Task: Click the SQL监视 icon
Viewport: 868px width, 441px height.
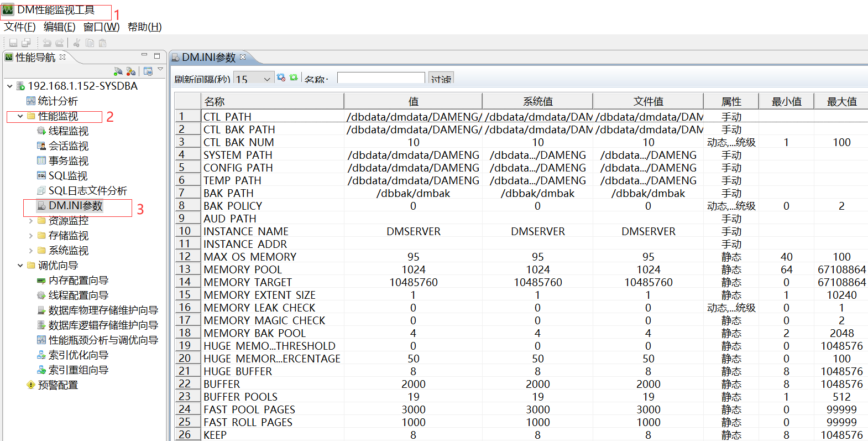Action: 41,175
